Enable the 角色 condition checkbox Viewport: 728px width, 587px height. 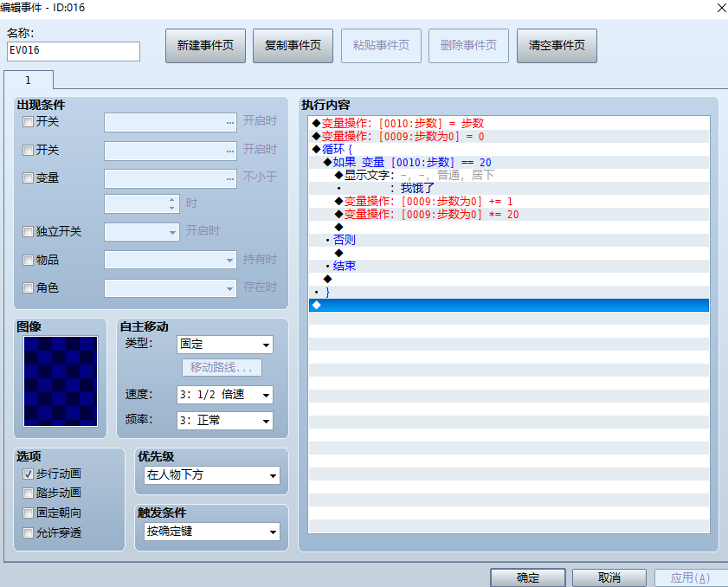[29, 288]
